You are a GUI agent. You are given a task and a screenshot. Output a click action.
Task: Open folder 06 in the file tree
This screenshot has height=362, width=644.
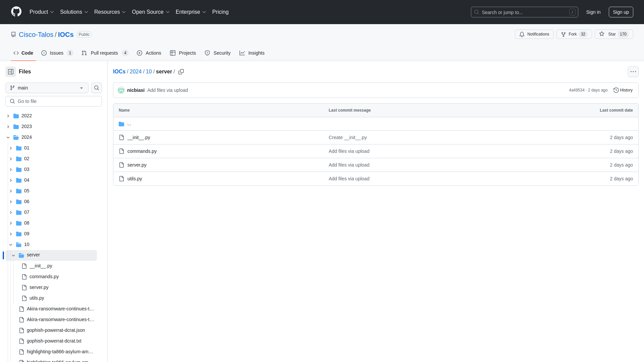coord(26,201)
